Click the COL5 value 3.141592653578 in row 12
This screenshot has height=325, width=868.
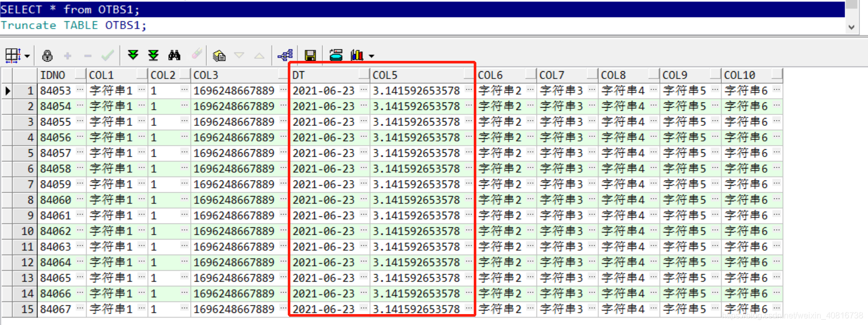(x=416, y=262)
